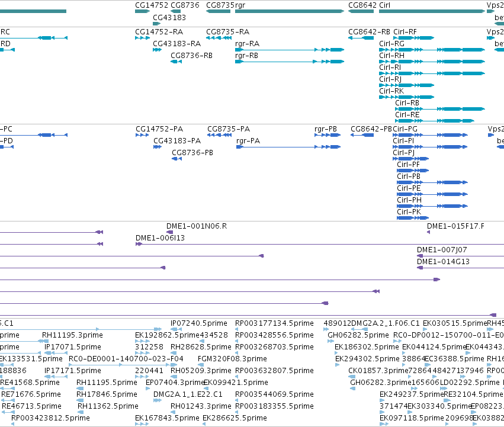Click EST RE41568.5prime
504x427 pixels.
pyautogui.click(x=30, y=383)
